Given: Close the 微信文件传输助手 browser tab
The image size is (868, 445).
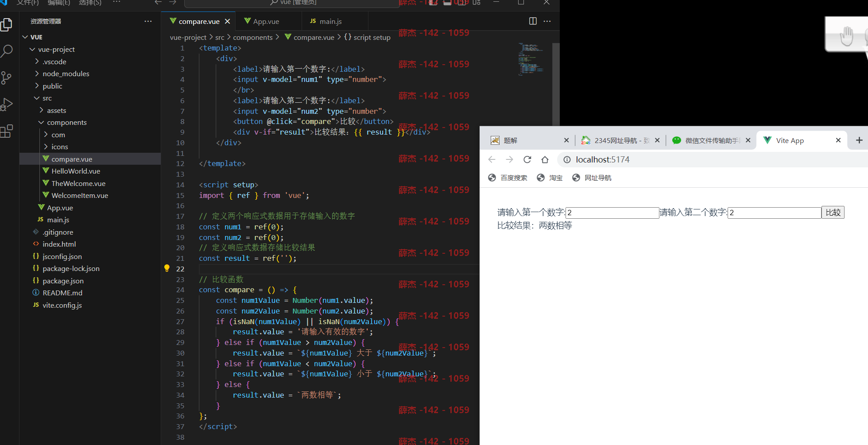Looking at the screenshot, I should [x=748, y=140].
